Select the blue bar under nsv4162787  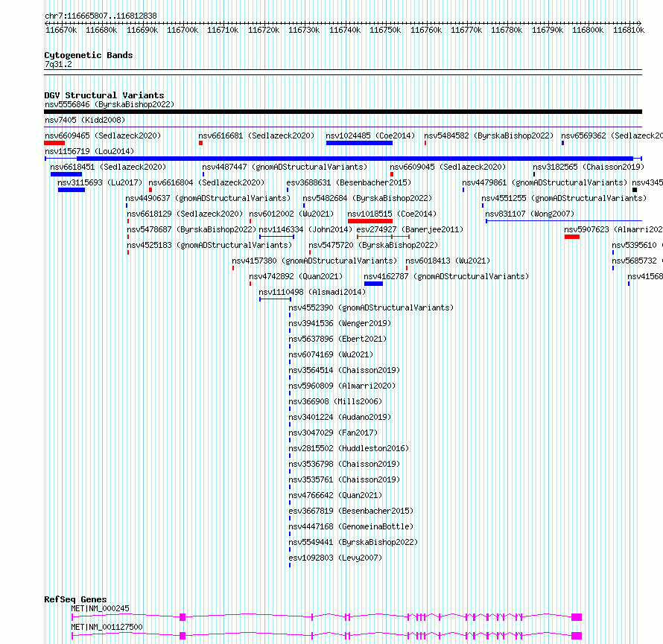point(373,284)
